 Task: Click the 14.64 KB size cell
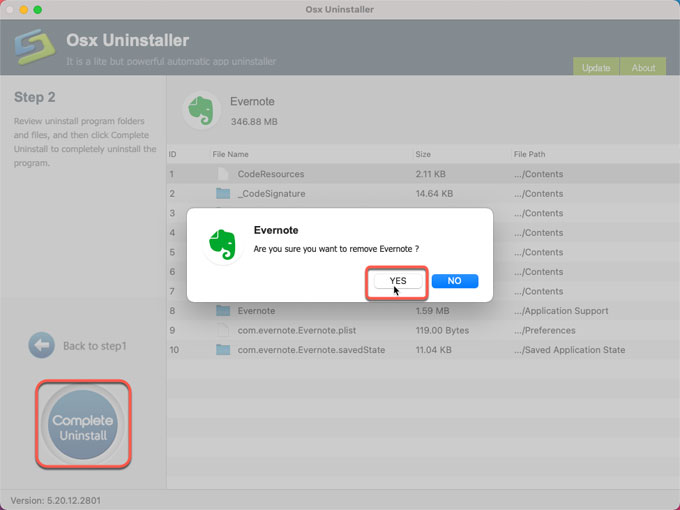pyautogui.click(x=434, y=193)
